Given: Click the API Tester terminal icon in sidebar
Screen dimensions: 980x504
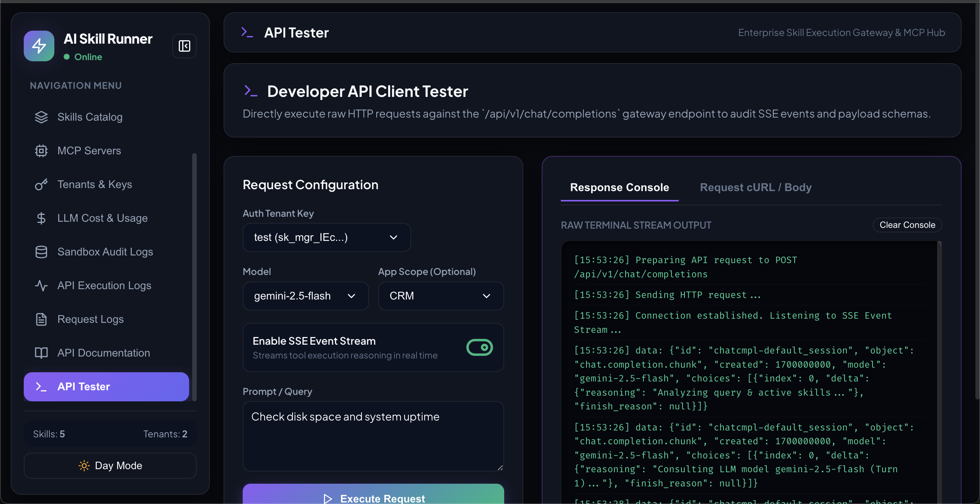Looking at the screenshot, I should [41, 387].
